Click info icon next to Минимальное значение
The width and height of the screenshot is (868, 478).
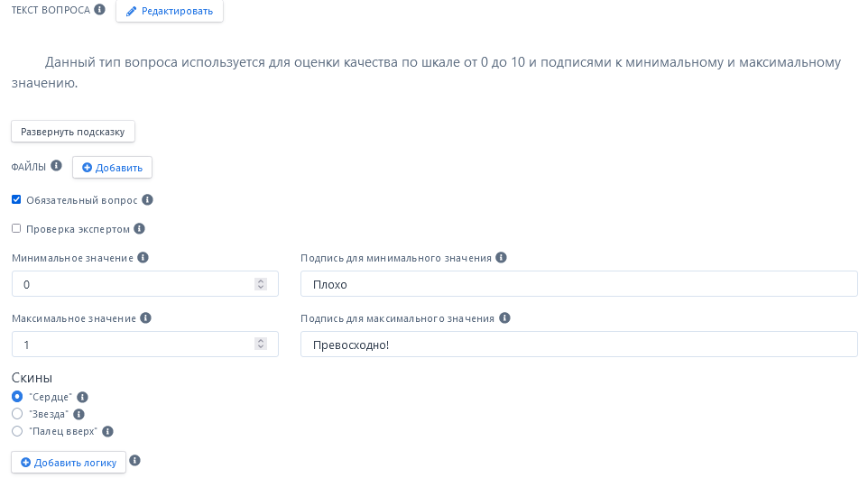(x=143, y=258)
